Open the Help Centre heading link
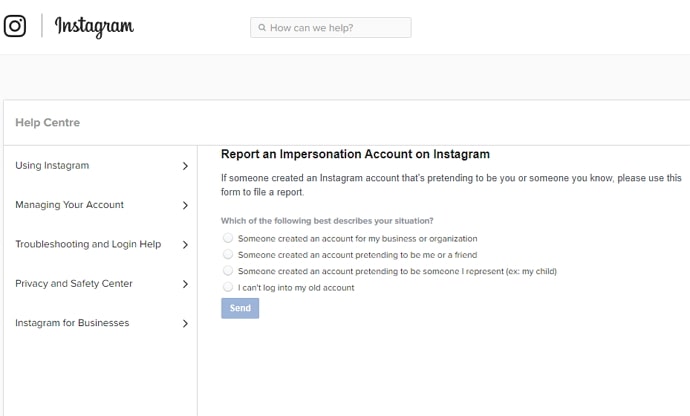The width and height of the screenshot is (690, 416). [x=48, y=122]
